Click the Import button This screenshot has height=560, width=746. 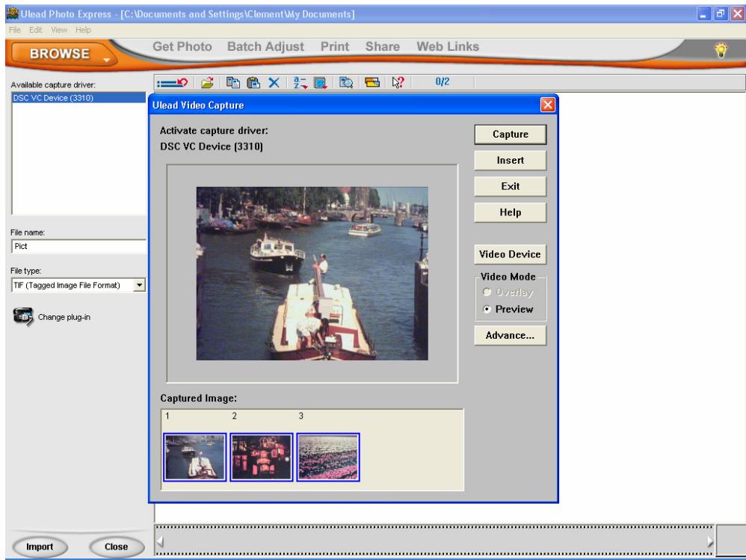coord(40,547)
